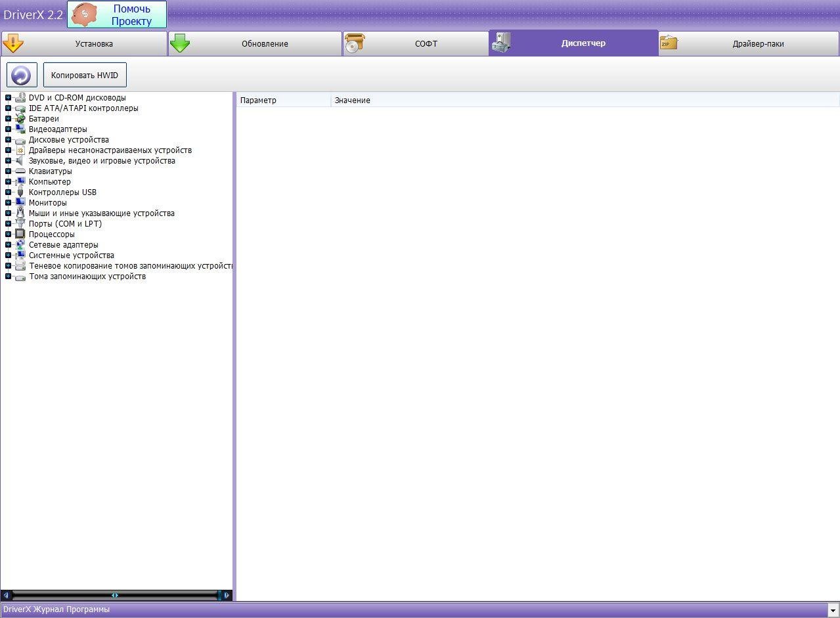Screen dimensions: 840x618
Task: Expand the Контроллеры USB tree node
Action: (x=8, y=192)
